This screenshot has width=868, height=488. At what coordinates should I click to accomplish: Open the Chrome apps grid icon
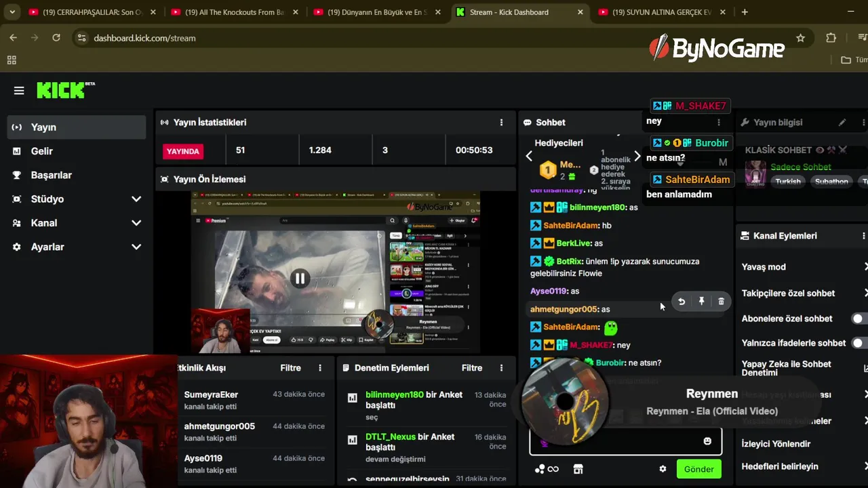[x=12, y=60]
